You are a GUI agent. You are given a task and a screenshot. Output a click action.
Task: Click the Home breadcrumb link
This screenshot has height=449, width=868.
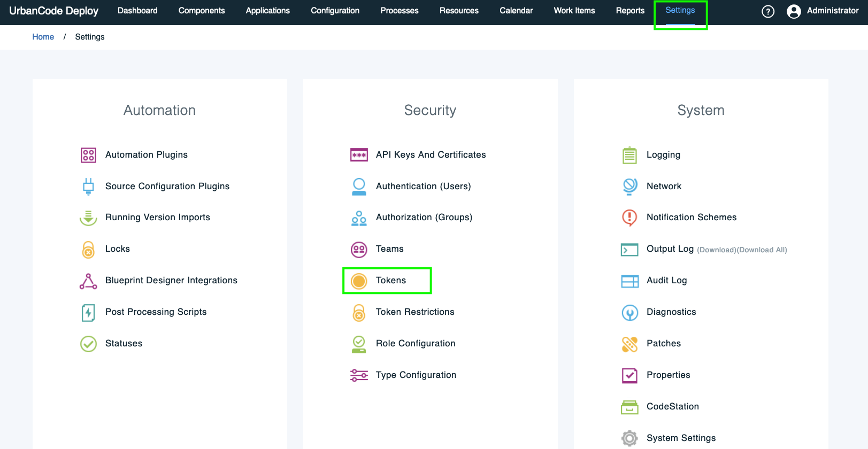[43, 37]
